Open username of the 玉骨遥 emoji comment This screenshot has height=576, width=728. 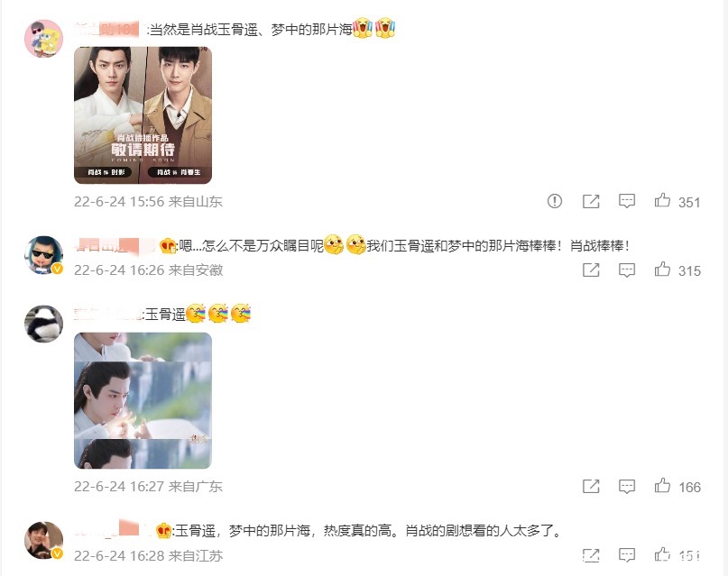point(107,315)
